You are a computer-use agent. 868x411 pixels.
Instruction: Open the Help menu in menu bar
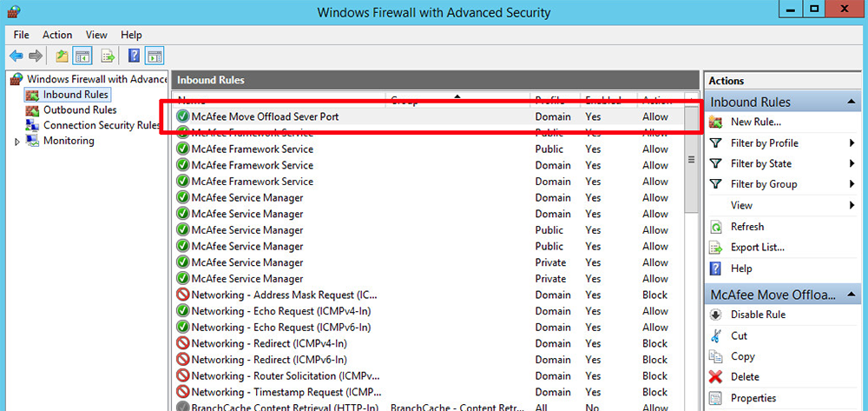[131, 35]
